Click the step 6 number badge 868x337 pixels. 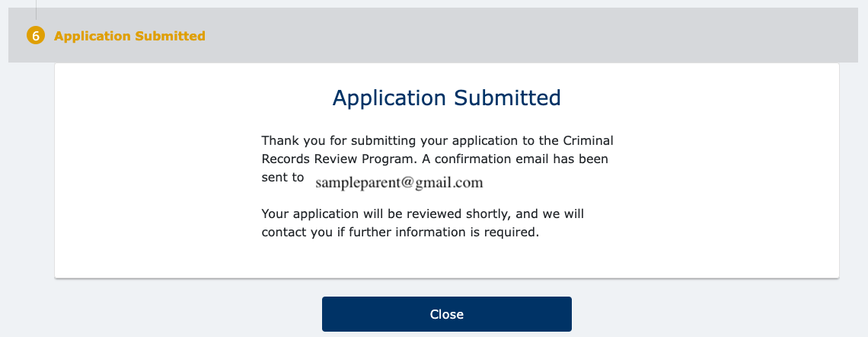[x=36, y=36]
